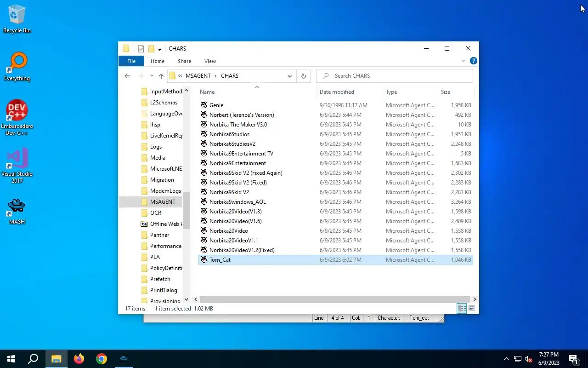Open the View ribbon tab

coord(210,61)
